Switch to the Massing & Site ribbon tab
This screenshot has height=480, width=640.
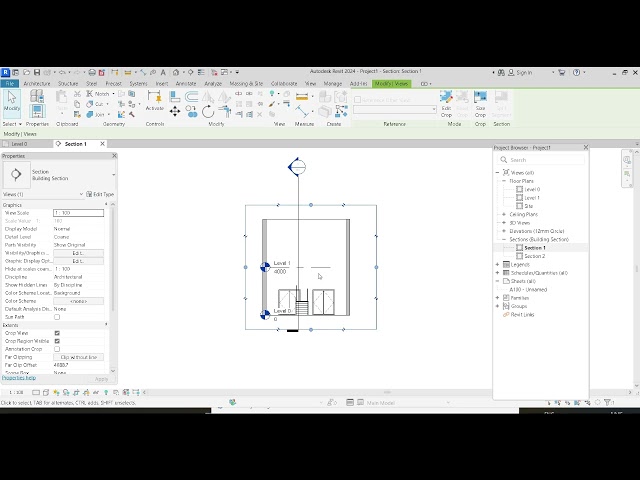tap(246, 83)
